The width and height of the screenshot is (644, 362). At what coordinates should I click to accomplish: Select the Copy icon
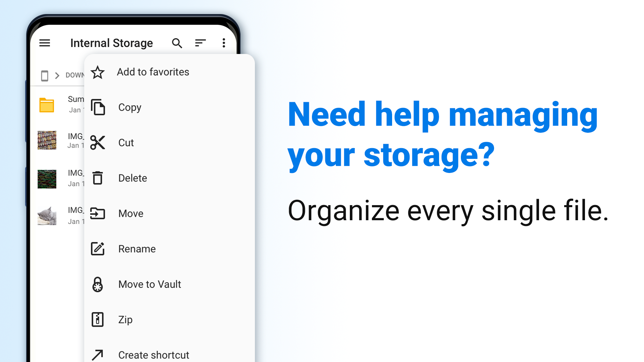pyautogui.click(x=97, y=107)
